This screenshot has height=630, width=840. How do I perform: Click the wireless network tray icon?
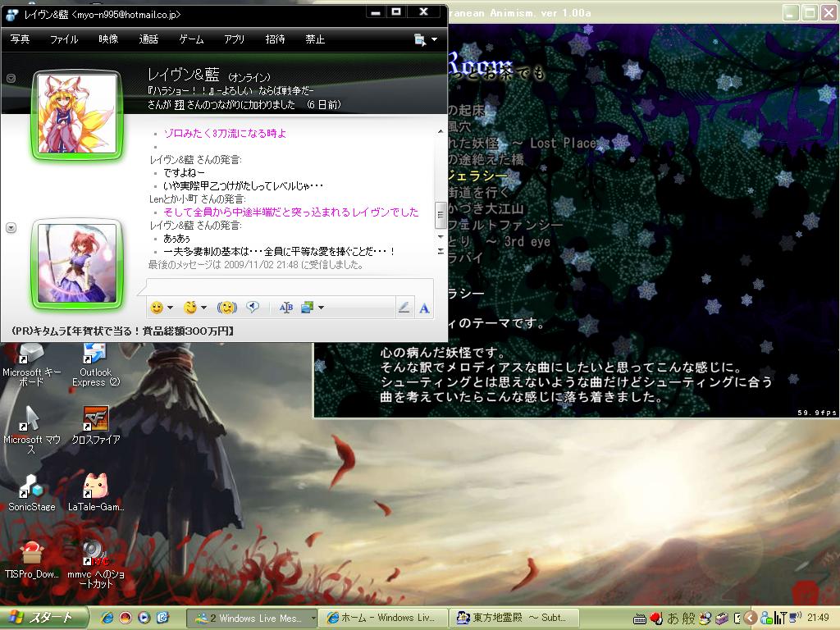[781, 619]
